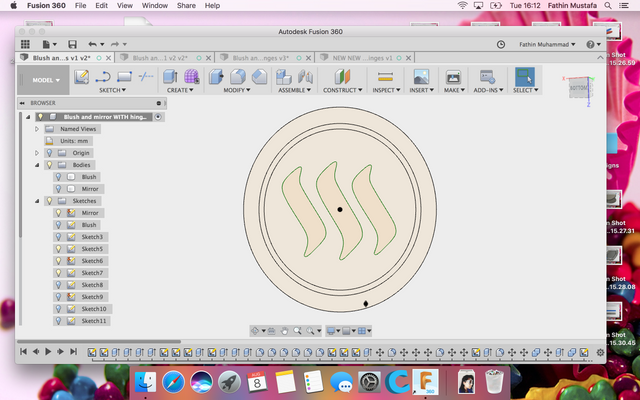The width and height of the screenshot is (640, 400).
Task: Activate the root component radio button
Action: click(158, 117)
